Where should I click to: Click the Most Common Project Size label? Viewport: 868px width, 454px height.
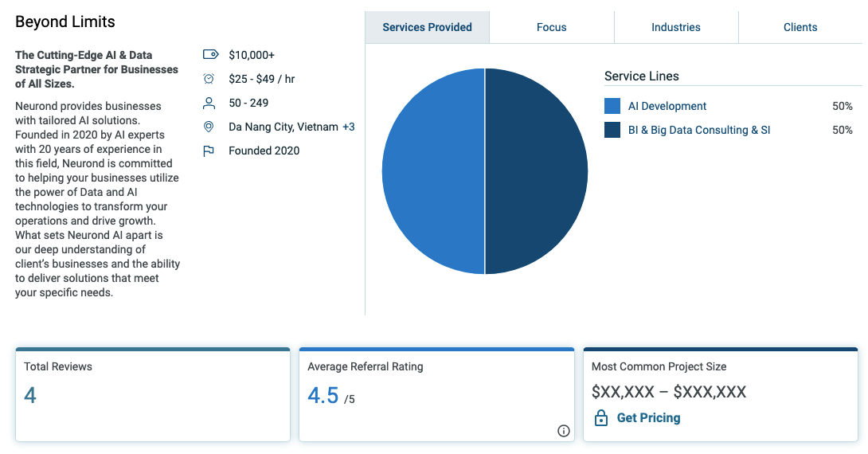(659, 366)
